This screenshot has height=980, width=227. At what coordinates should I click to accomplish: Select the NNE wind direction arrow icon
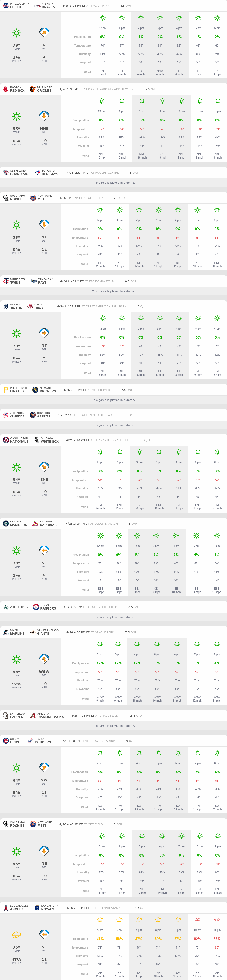44,116
